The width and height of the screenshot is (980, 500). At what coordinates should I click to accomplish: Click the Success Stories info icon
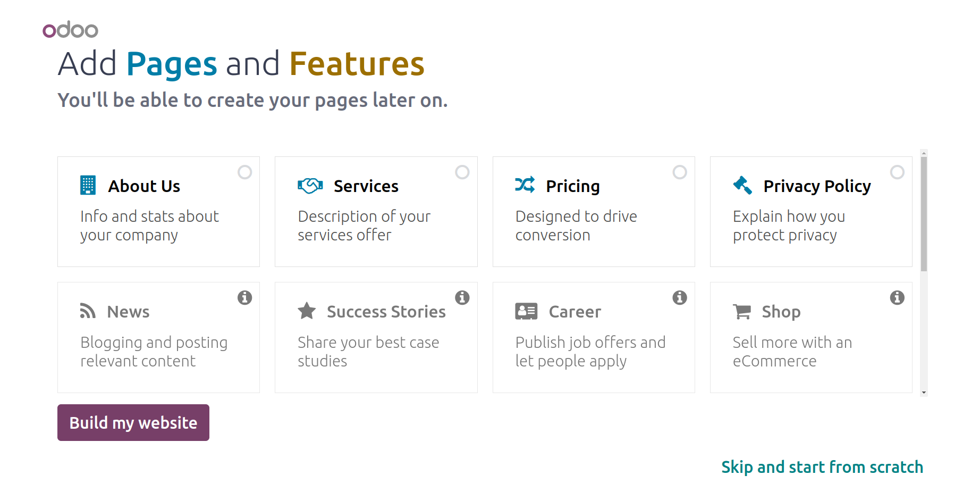pyautogui.click(x=462, y=297)
